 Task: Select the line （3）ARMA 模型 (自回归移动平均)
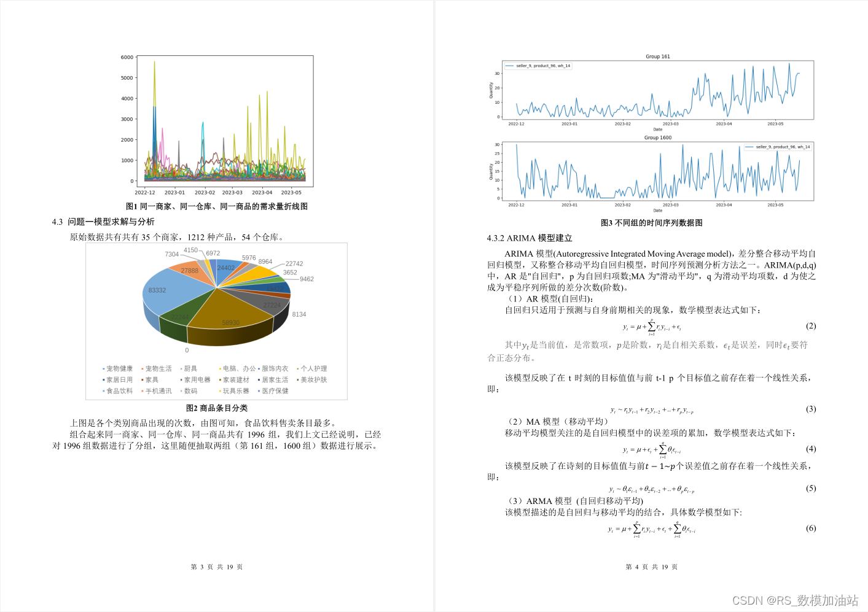(574, 501)
